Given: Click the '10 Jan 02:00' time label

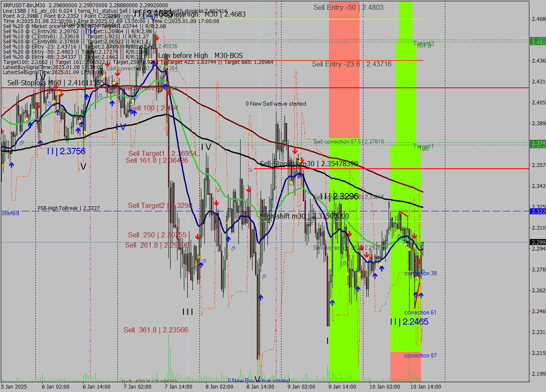Looking at the screenshot, I should coord(385,386).
